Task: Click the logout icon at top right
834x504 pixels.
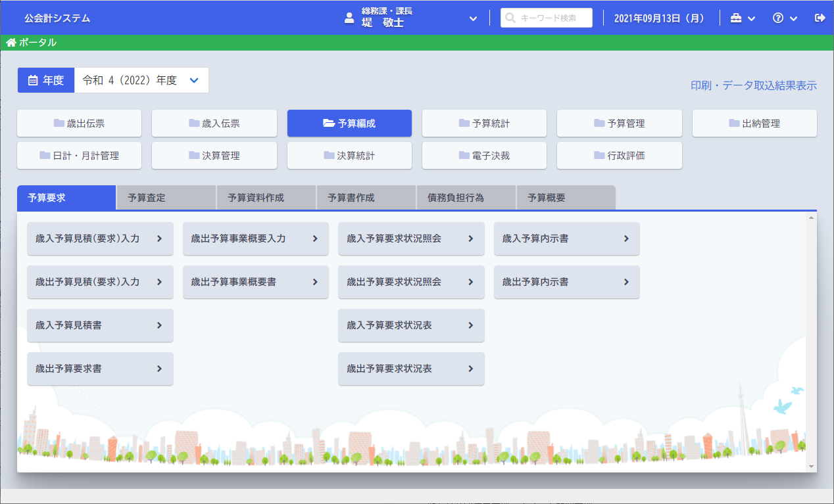Action: click(x=820, y=18)
